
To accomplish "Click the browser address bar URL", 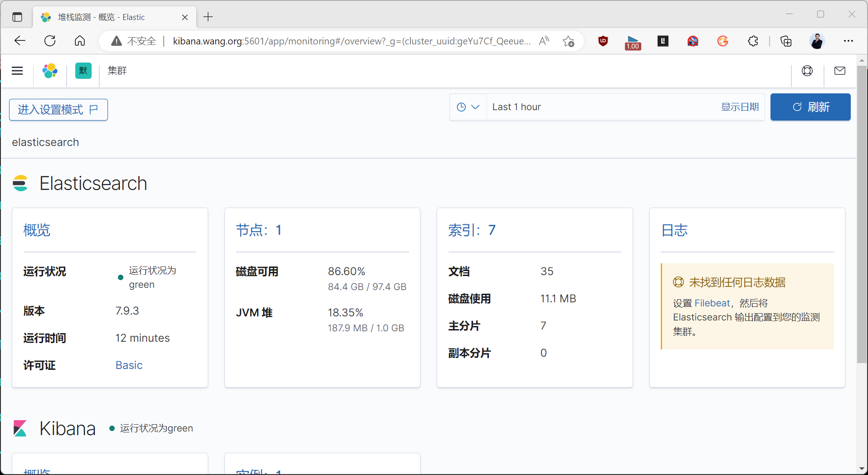I will (351, 41).
